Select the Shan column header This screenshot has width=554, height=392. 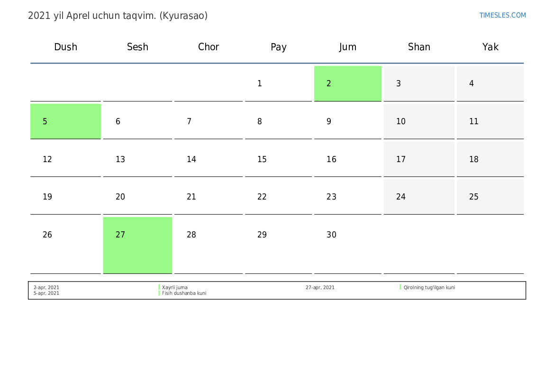point(419,47)
